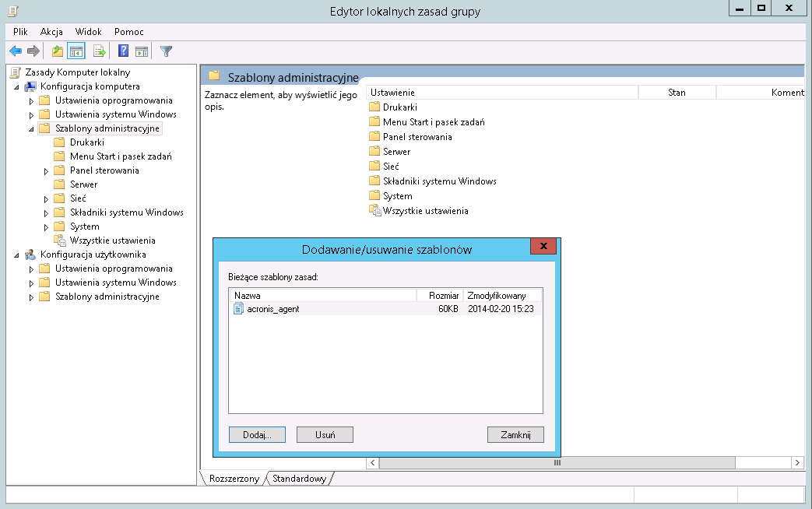The height and width of the screenshot is (509, 812).
Task: Expand Składniki systemu Windows in tree
Action: [x=46, y=212]
